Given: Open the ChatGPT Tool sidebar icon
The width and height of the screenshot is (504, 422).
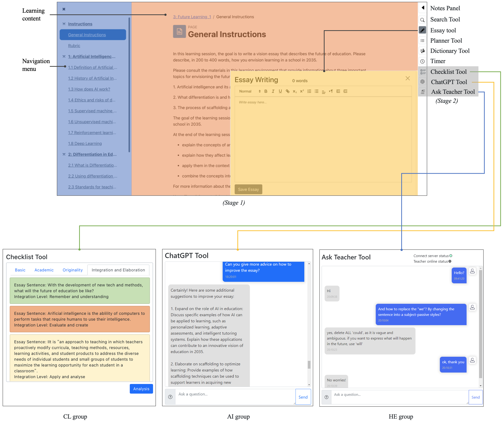Looking at the screenshot, I should click(423, 82).
